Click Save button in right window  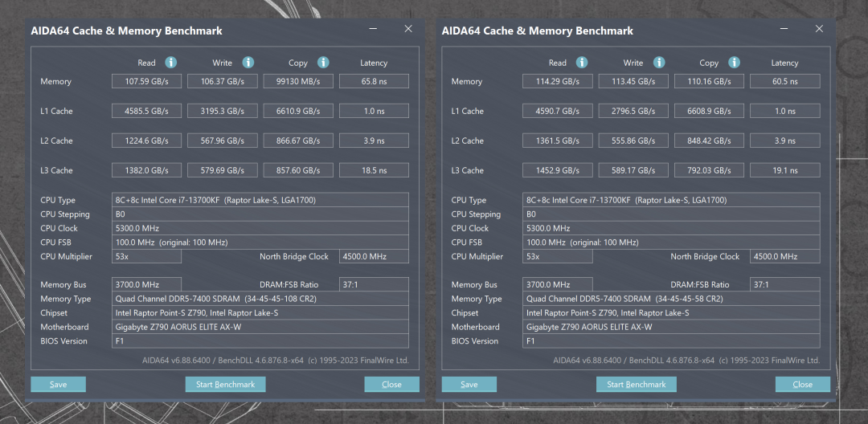pos(469,384)
